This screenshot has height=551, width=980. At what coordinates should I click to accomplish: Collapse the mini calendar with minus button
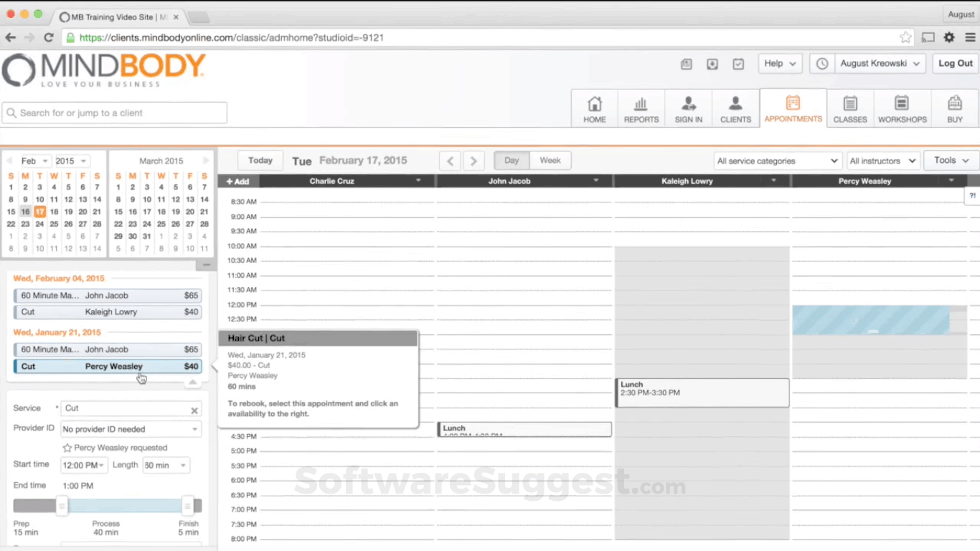206,265
